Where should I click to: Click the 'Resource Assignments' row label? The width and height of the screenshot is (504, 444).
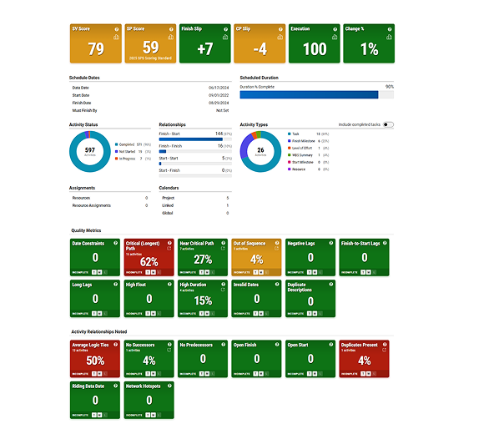click(x=92, y=205)
